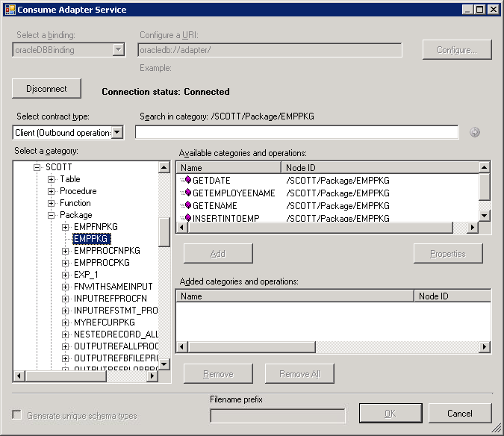Click the GETENAME operation icon
This screenshot has height=436, width=504.
pos(186,205)
